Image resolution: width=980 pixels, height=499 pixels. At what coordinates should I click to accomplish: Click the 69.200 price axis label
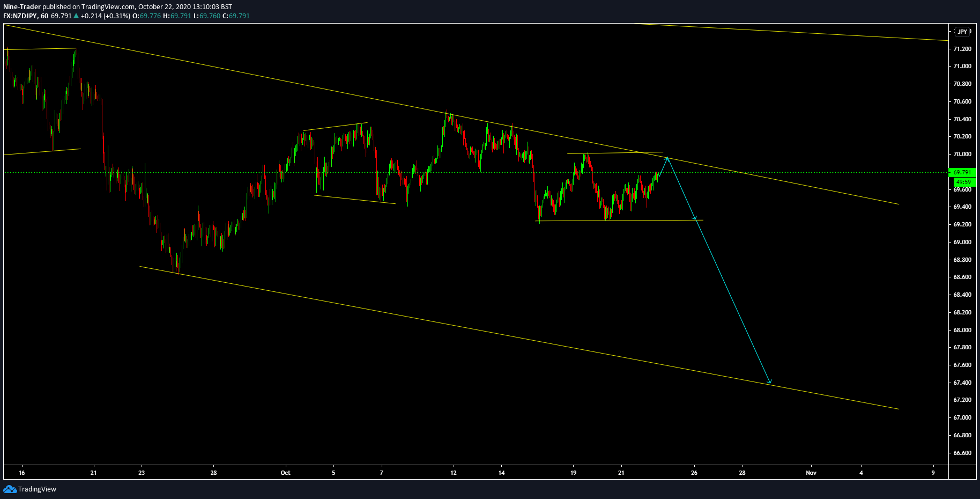coord(962,224)
